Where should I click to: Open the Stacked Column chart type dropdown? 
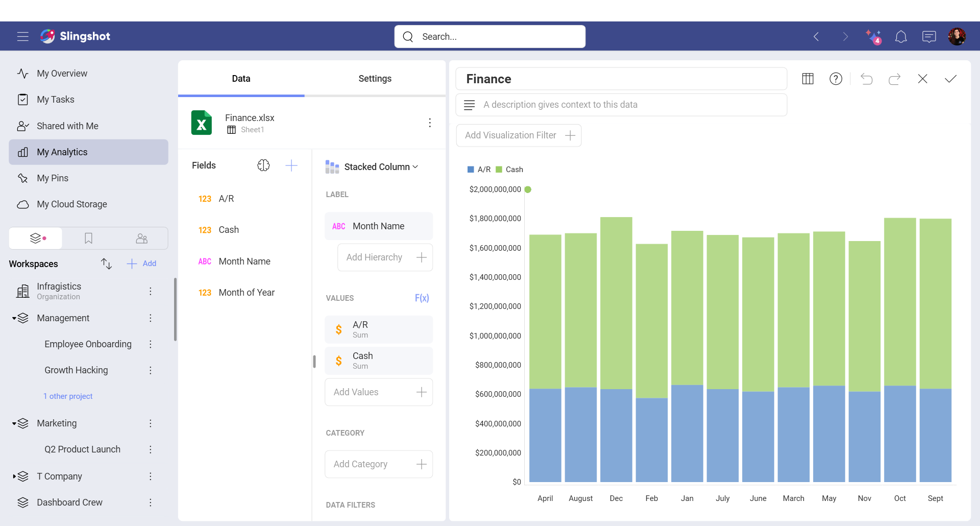pyautogui.click(x=372, y=167)
